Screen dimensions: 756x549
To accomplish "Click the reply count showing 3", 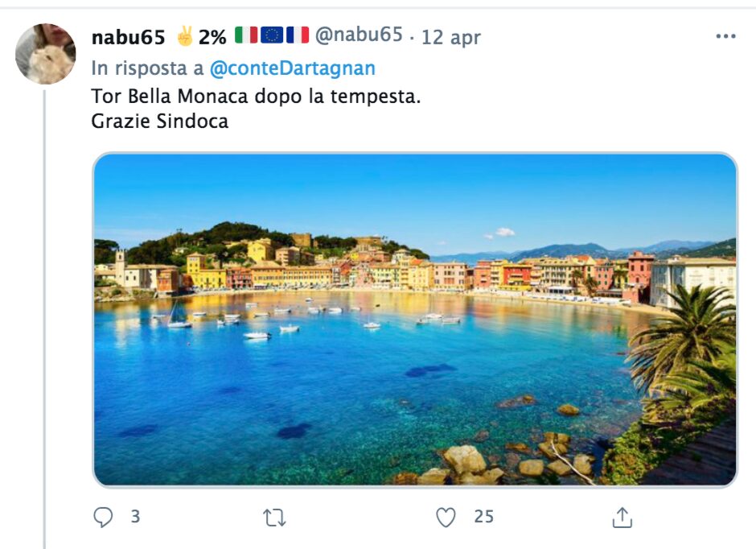I will point(135,517).
